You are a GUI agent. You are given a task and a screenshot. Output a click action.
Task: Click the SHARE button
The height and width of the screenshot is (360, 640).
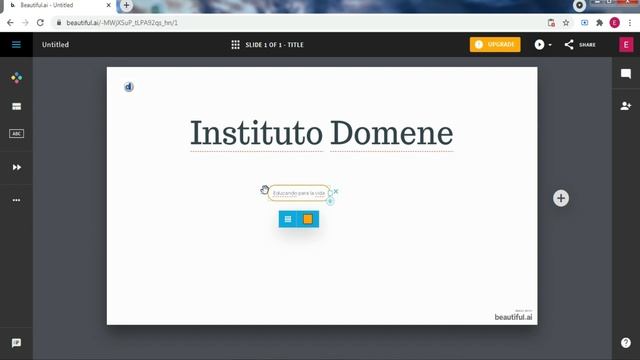580,44
